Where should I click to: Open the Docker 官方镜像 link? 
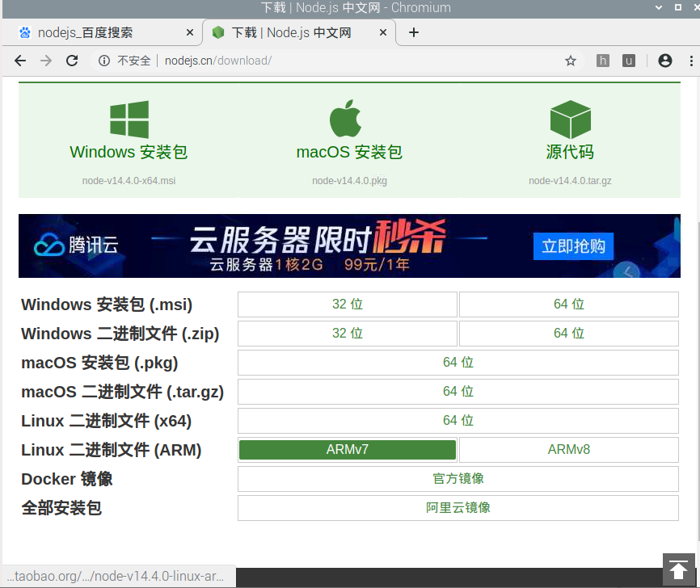point(458,479)
